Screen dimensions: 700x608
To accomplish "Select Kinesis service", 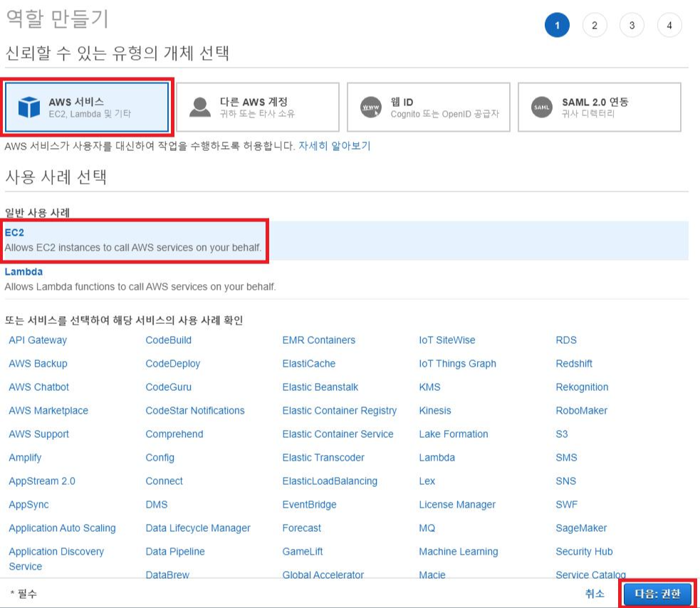I will coord(435,410).
